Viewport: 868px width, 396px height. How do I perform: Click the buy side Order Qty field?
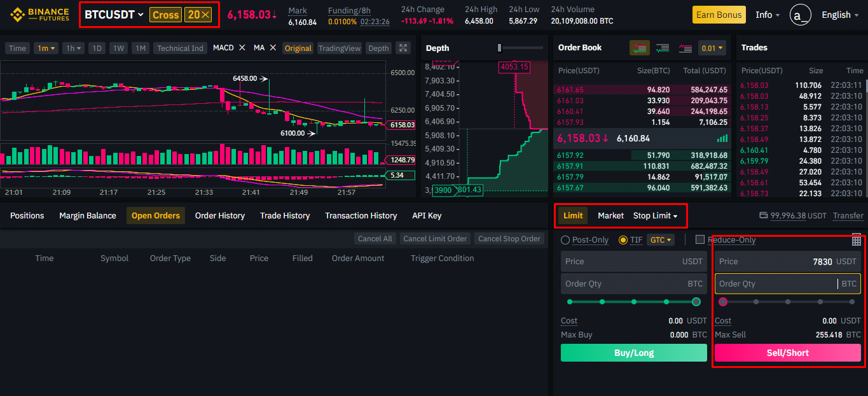[634, 284]
